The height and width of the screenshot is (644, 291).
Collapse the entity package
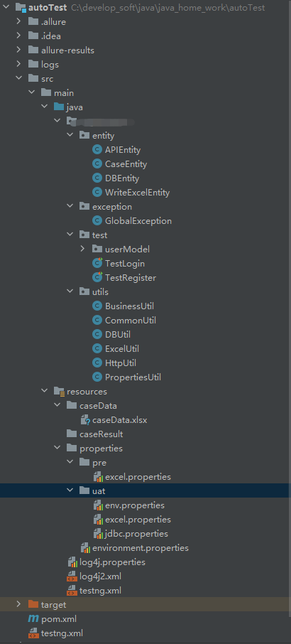tap(70, 136)
